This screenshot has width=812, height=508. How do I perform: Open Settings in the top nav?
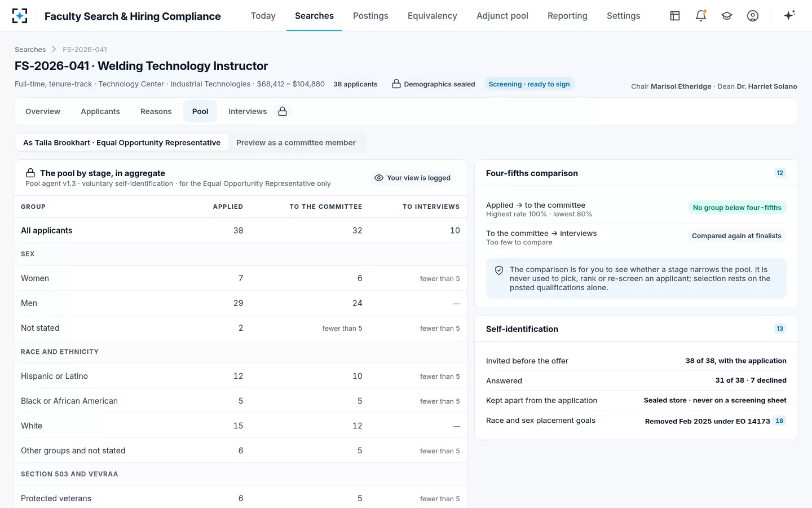coord(624,16)
